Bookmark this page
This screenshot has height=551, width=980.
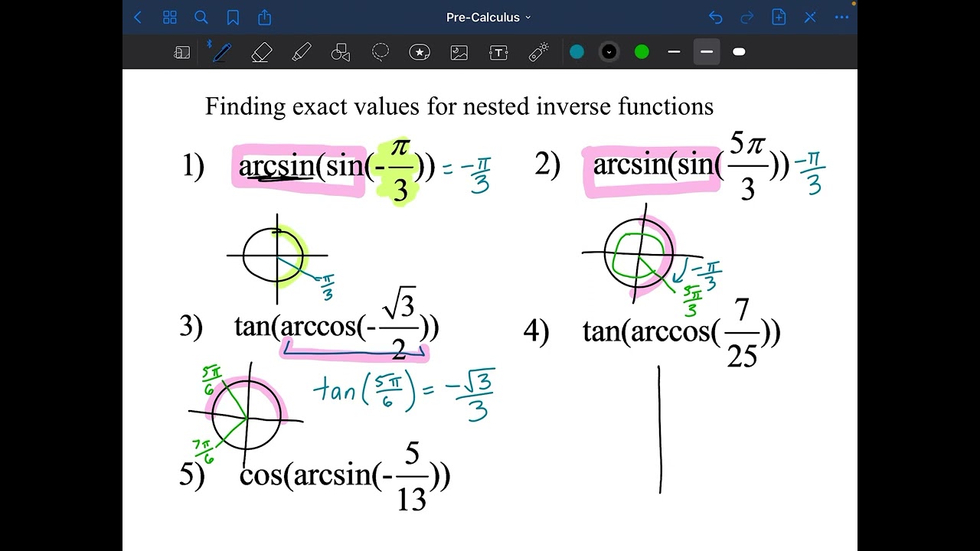tap(233, 17)
